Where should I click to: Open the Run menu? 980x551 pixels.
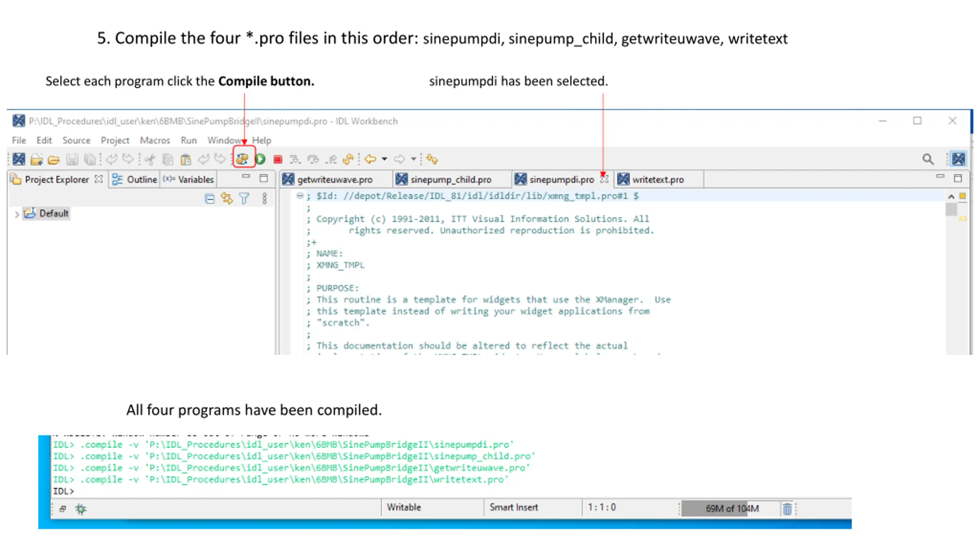pyautogui.click(x=188, y=140)
